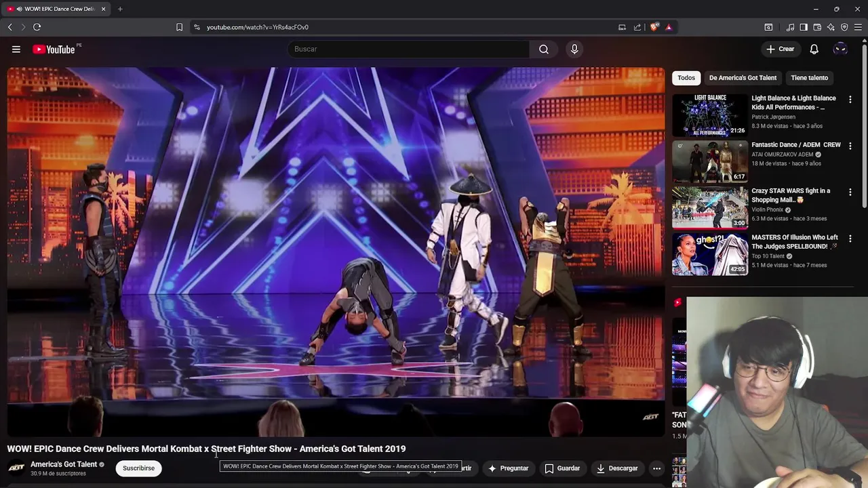
Task: Open the account avatar menu
Action: click(840, 49)
